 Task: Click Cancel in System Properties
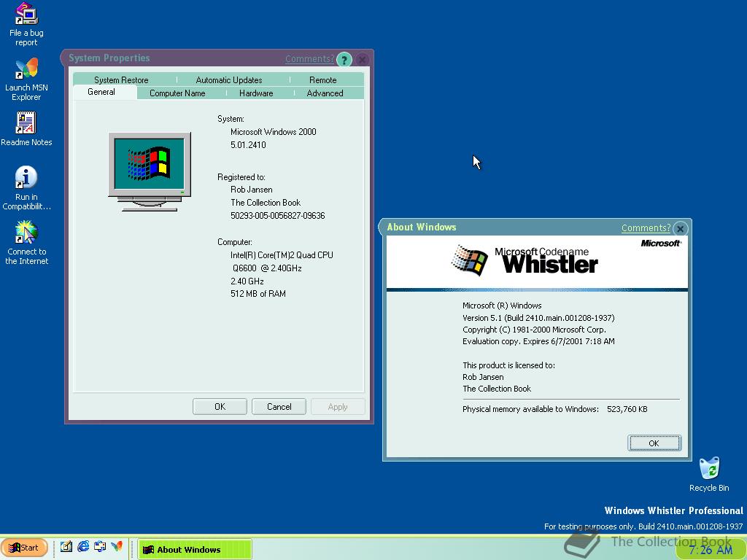279,407
